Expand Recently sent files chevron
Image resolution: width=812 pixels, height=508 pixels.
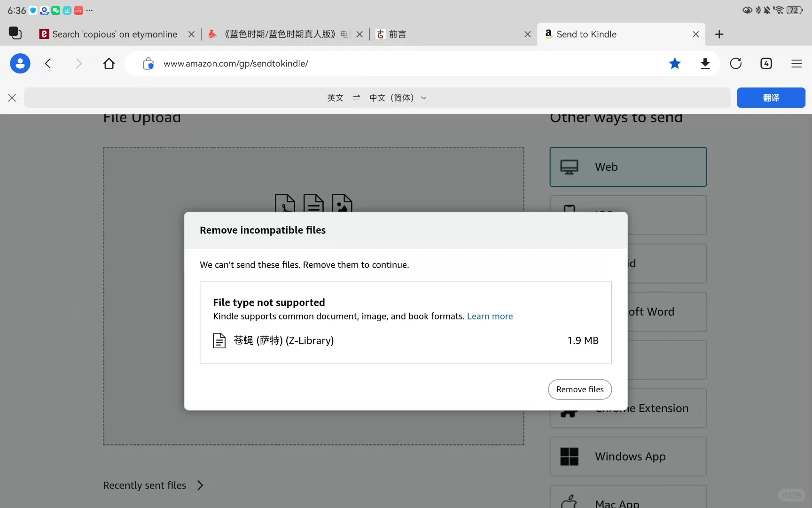(200, 485)
